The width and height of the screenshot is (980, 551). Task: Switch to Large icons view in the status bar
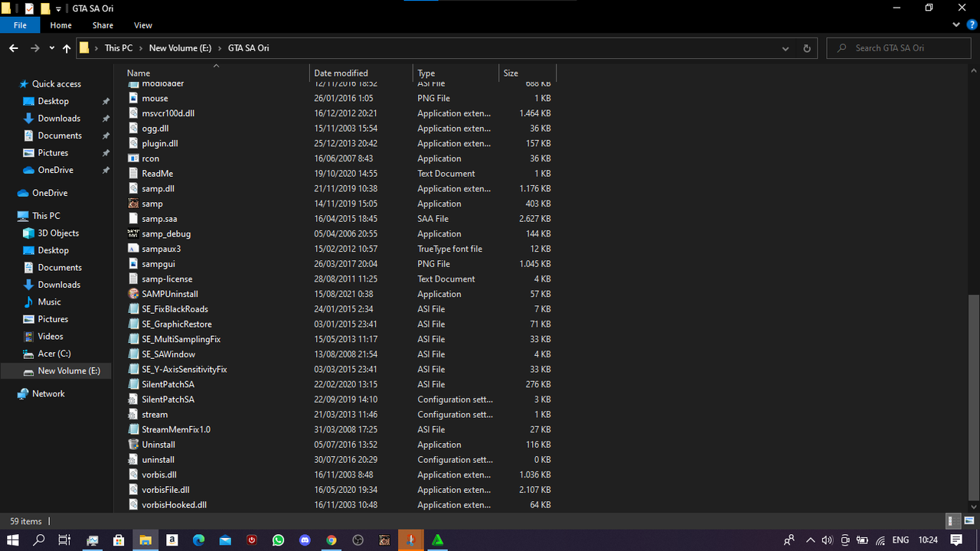click(969, 521)
